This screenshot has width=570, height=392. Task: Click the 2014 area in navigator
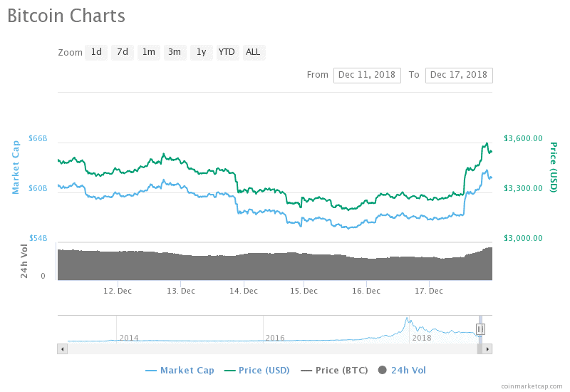(x=129, y=338)
